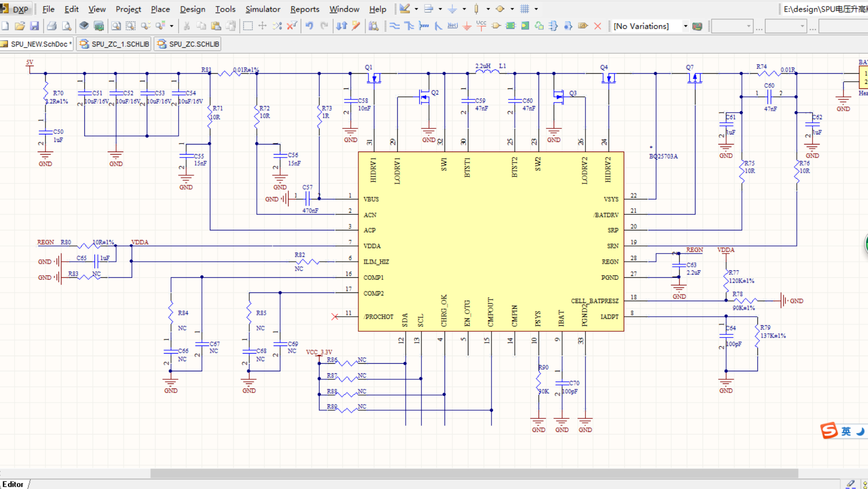
Task: Click the Cut scissors icon
Action: [x=187, y=26]
